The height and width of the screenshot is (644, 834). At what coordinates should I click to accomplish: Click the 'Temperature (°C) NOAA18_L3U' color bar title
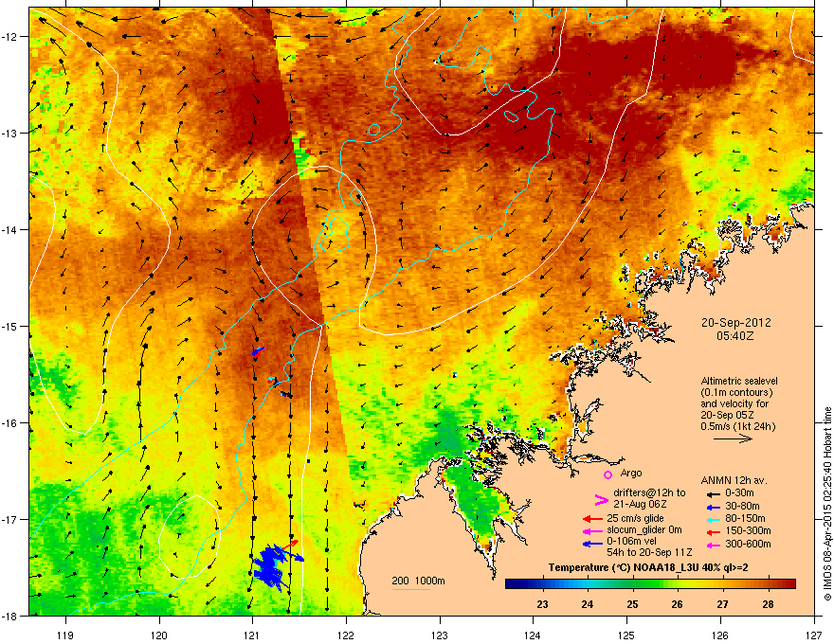tap(622, 568)
